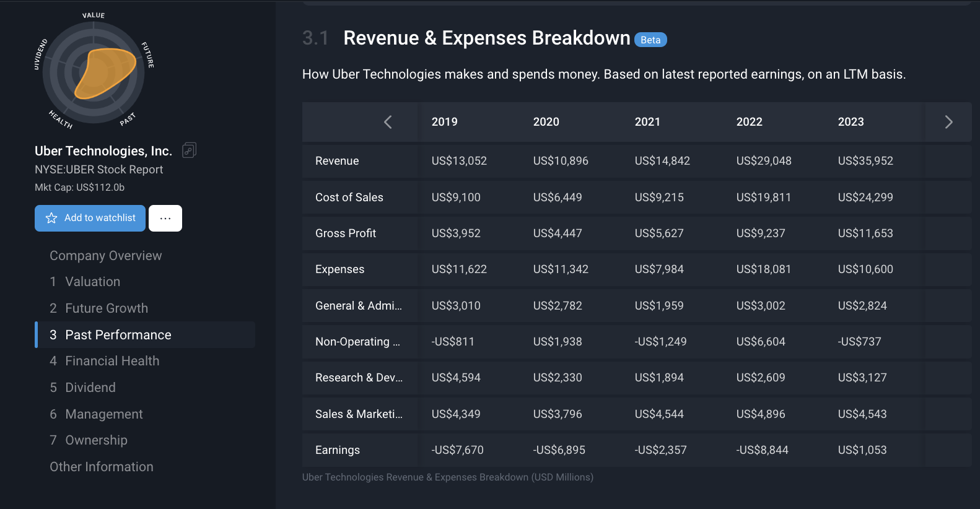Select the 2023 column header
Image resolution: width=980 pixels, height=509 pixels.
(x=851, y=122)
